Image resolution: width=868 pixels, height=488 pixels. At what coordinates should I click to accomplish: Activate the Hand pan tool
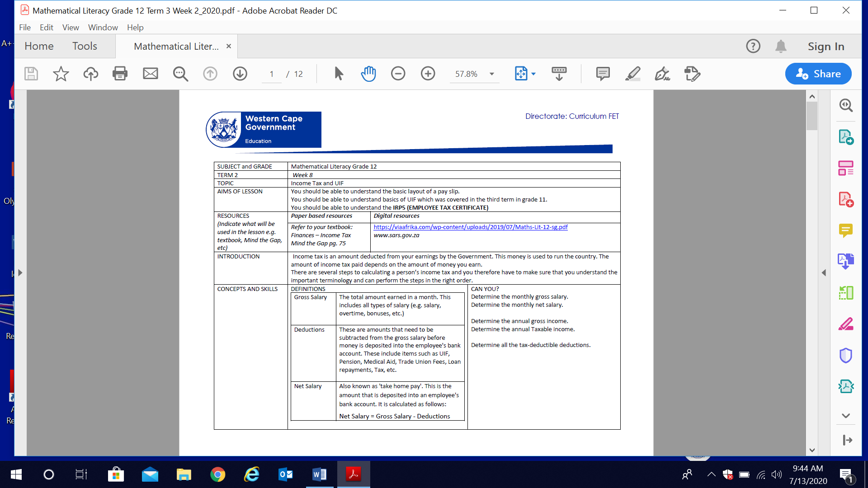(x=368, y=74)
